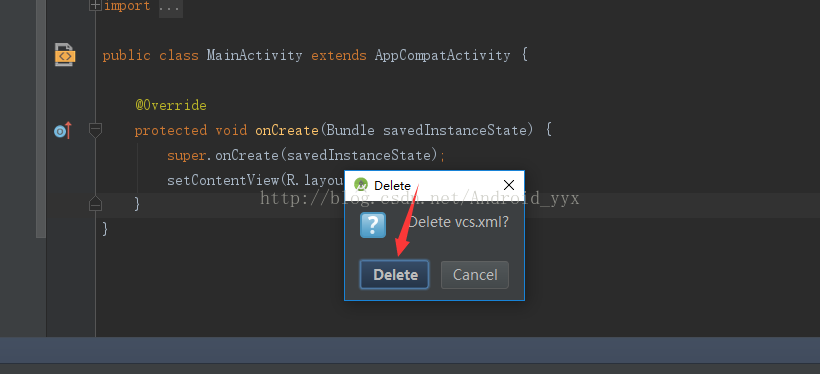Click the super.onCreate call line
The height and width of the screenshot is (374, 820).
tap(306, 155)
